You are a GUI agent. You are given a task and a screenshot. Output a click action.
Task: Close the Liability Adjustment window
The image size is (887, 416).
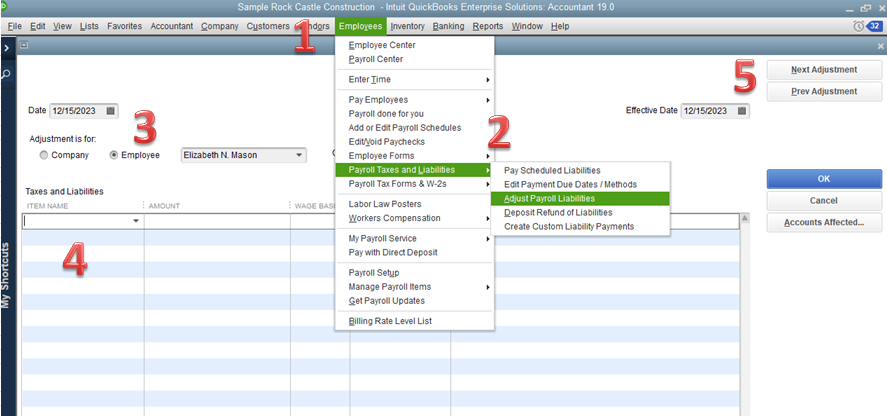tap(880, 46)
